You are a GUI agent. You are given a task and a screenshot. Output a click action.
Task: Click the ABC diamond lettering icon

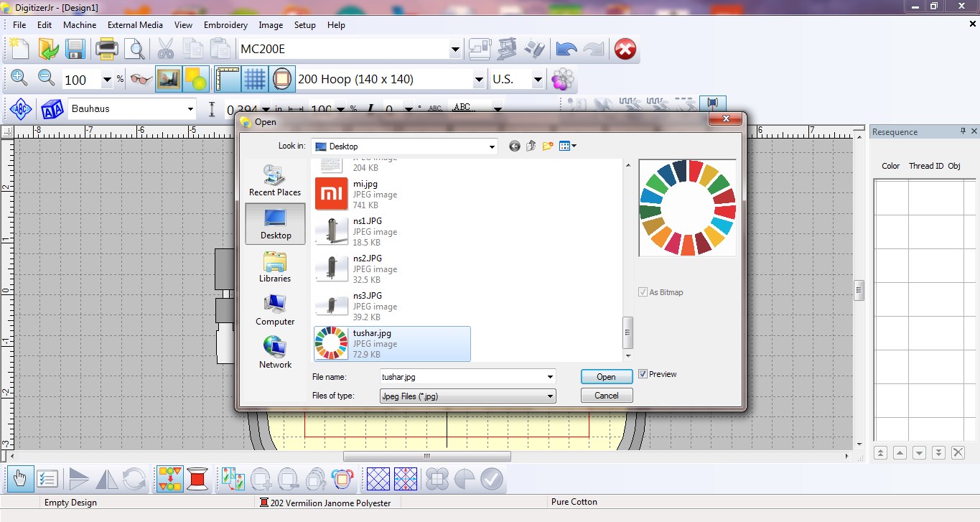pyautogui.click(x=21, y=109)
